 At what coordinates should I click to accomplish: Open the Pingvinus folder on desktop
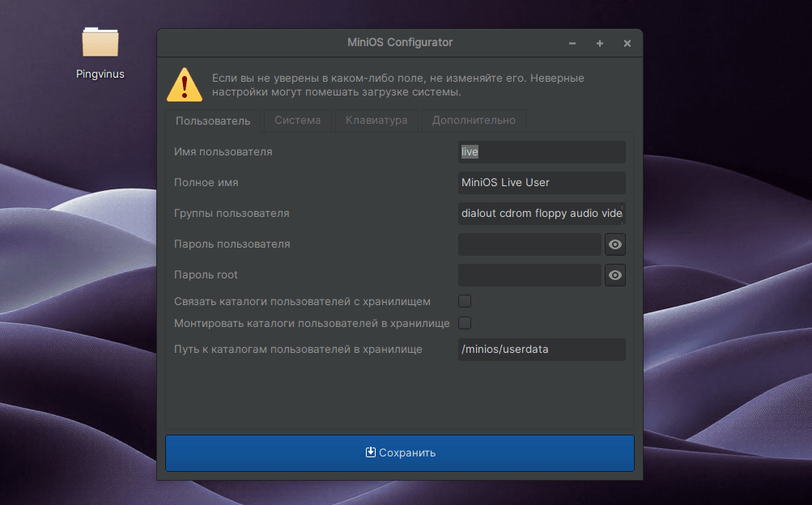[x=100, y=45]
